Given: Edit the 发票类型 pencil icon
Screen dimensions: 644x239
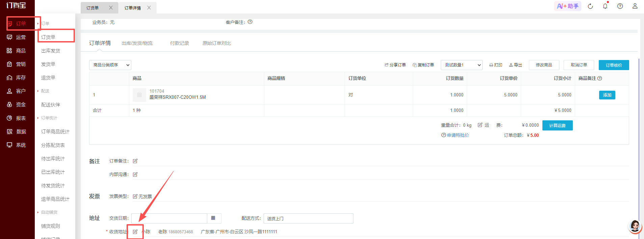Looking at the screenshot, I should (135, 196).
